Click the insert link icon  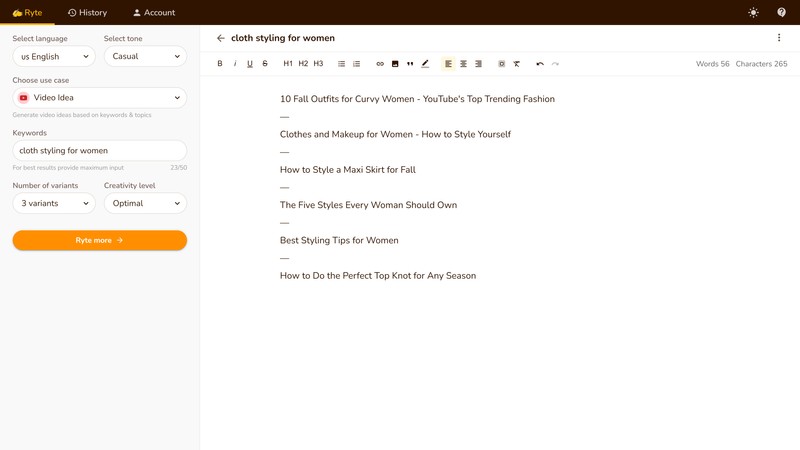pos(380,64)
